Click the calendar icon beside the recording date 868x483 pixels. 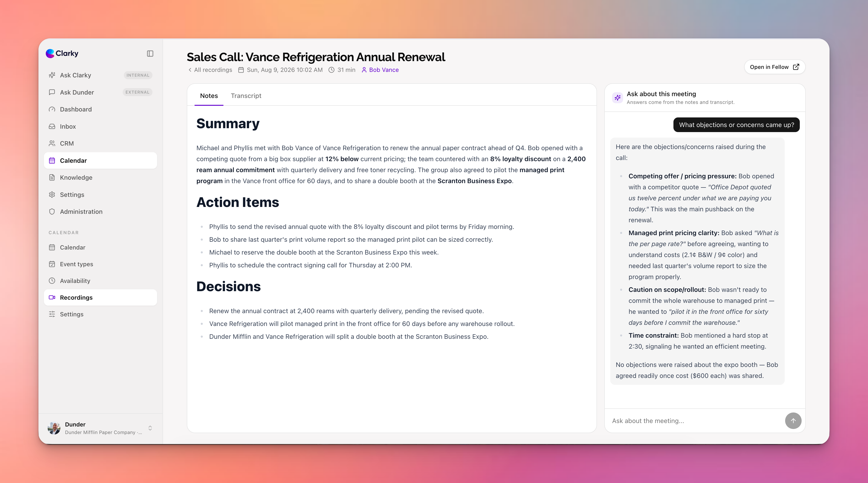click(241, 70)
